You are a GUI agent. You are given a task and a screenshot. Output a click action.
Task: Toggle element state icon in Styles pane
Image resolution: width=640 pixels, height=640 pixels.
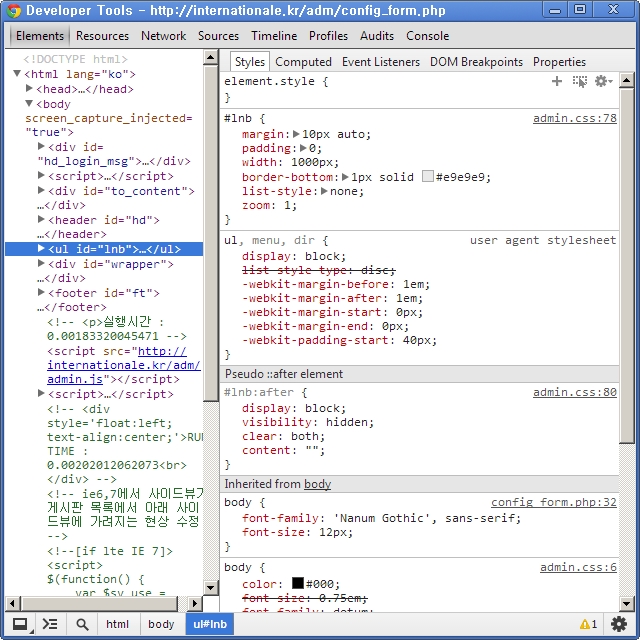coord(579,81)
